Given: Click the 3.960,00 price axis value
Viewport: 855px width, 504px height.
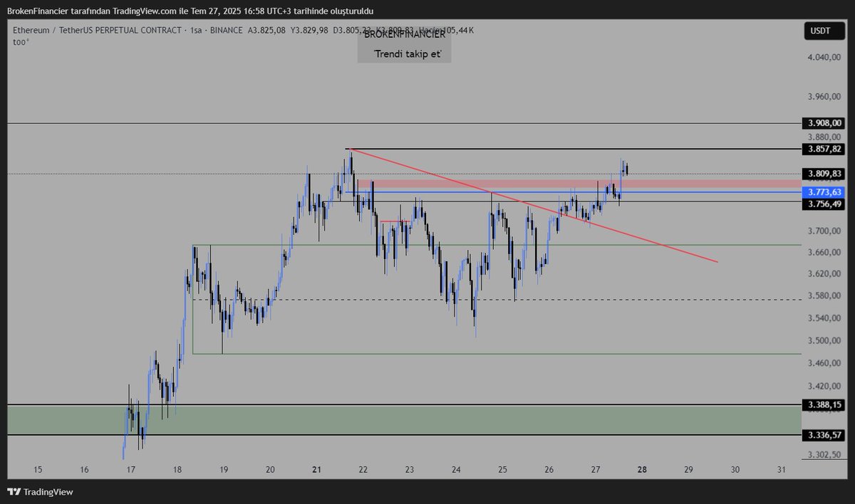Looking at the screenshot, I should pos(825,96).
